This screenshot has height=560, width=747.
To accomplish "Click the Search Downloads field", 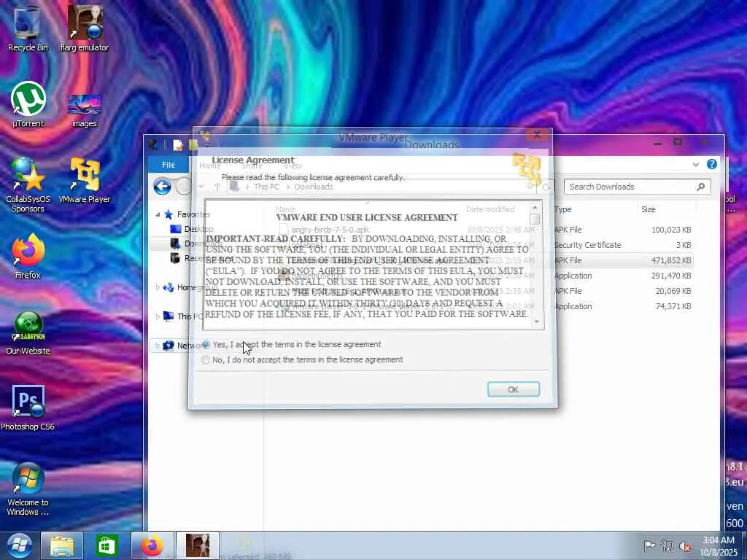I will pyautogui.click(x=637, y=187).
